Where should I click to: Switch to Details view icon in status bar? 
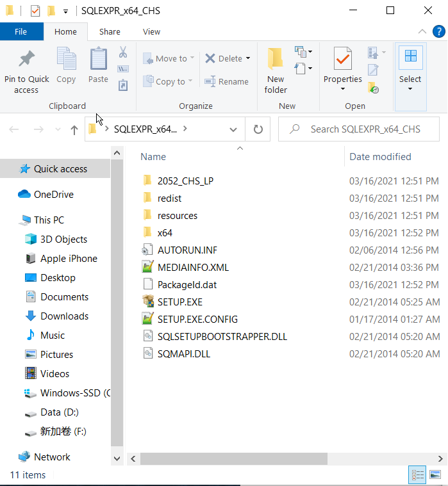click(x=417, y=474)
